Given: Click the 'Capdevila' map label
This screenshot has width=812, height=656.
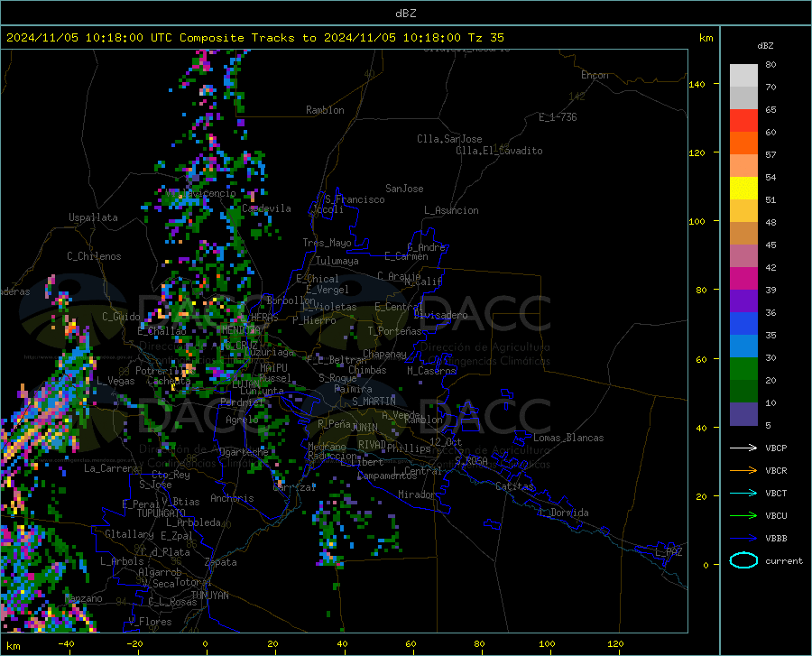Looking at the screenshot, I should [266, 208].
